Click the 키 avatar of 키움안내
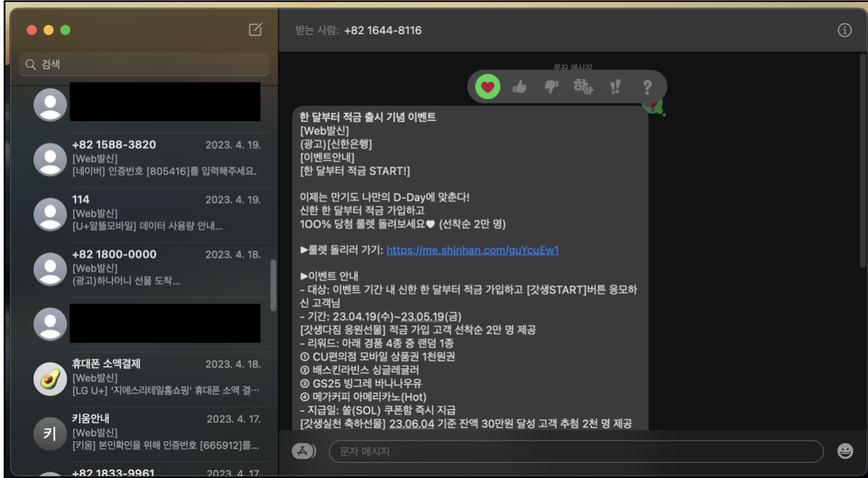The width and height of the screenshot is (868, 478). click(x=50, y=434)
